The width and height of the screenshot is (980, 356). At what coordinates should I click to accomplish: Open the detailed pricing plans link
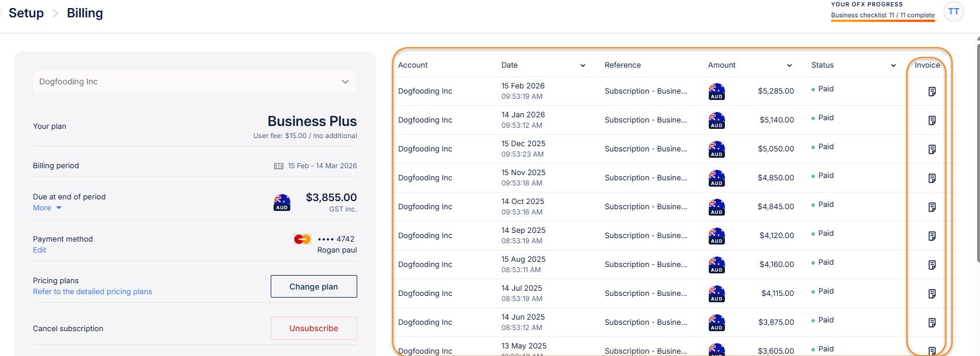pos(92,292)
